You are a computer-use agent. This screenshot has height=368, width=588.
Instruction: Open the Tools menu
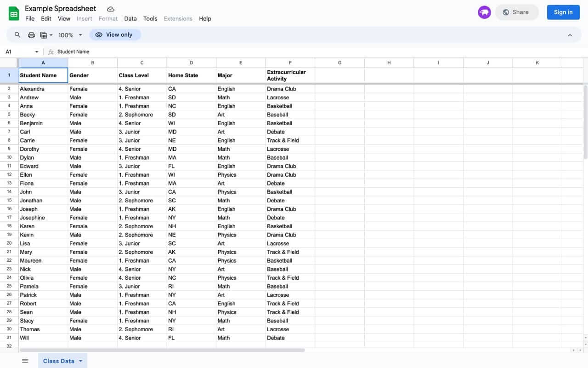click(x=150, y=19)
